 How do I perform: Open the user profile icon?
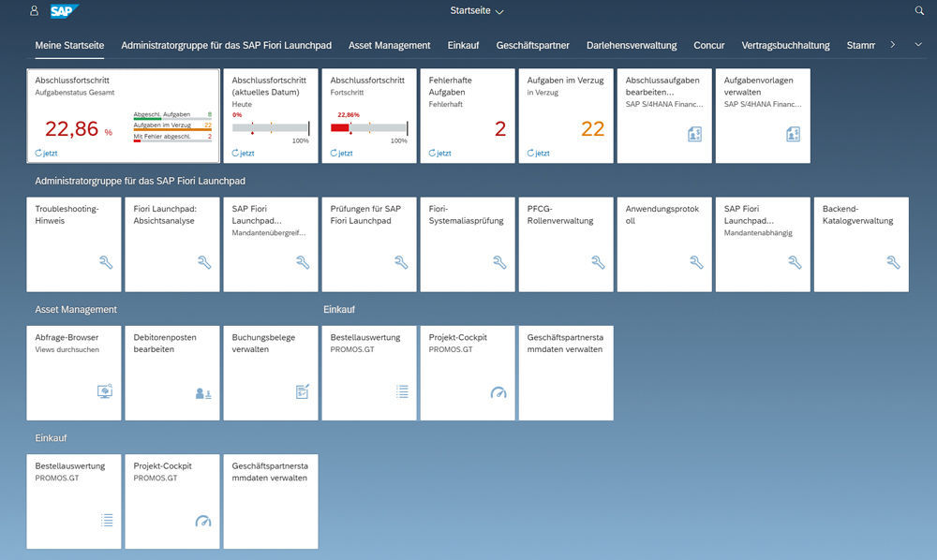35,11
